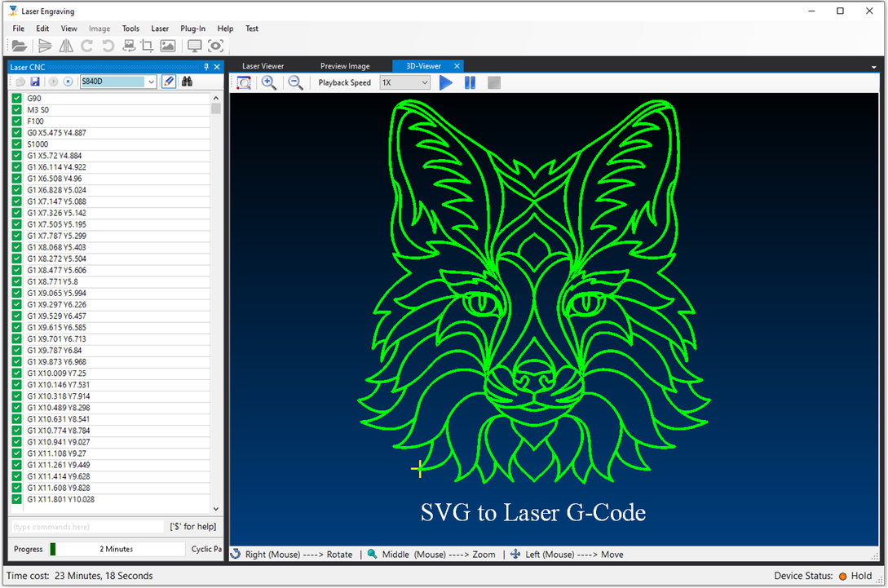Viewport: 888px width, 588px height.
Task: Click the crop tool icon
Action: click(148, 46)
